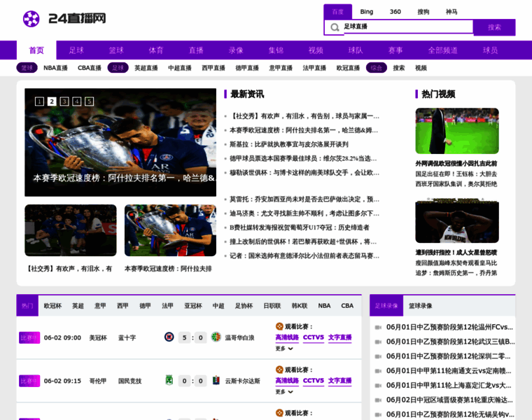Show slide 1 in the carousel
The height and width of the screenshot is (420, 532).
coord(39,101)
